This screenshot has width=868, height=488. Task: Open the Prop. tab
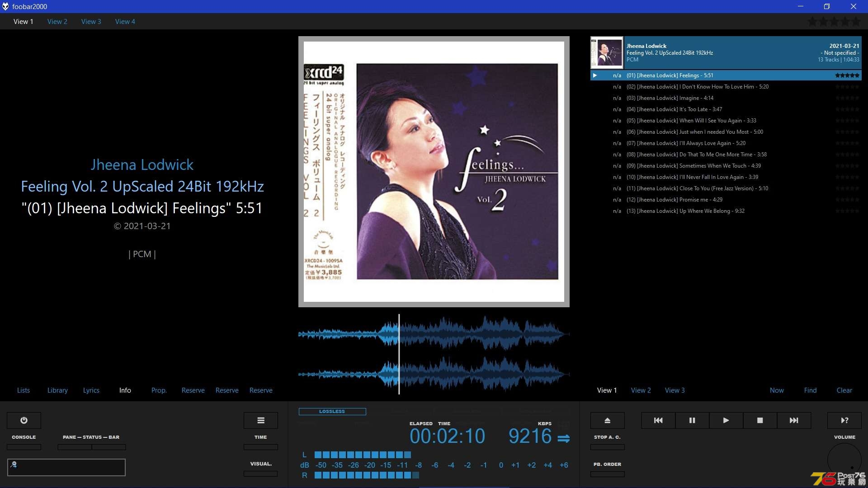[159, 390]
